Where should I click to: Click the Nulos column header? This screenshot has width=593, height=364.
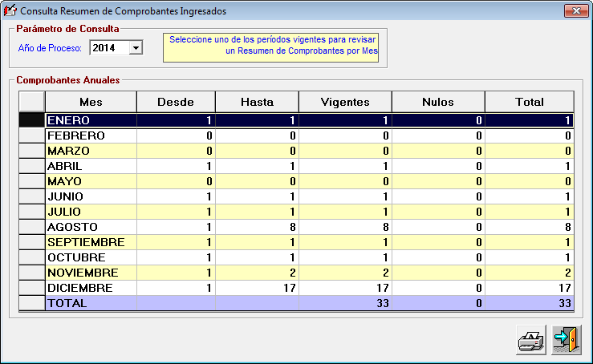[x=438, y=102]
